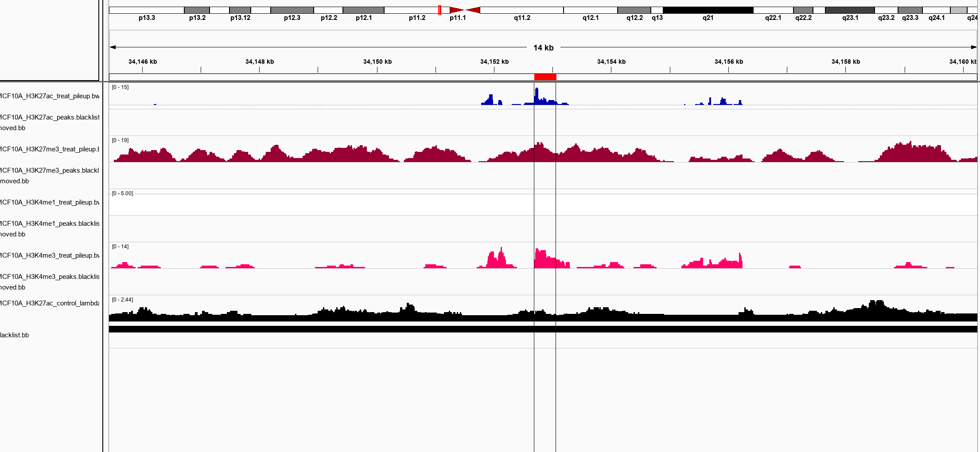Click the red position marker on the ideogram
The height and width of the screenshot is (452, 980).
click(x=439, y=10)
